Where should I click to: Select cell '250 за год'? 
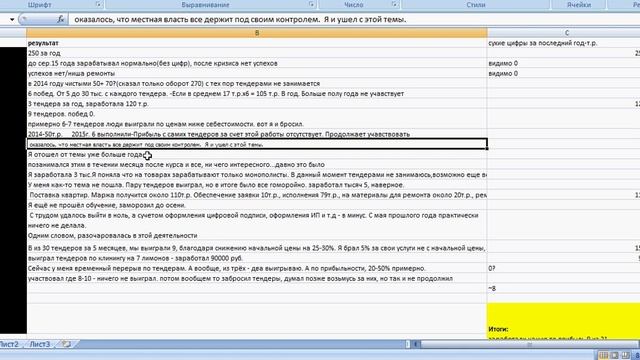[x=257, y=53]
